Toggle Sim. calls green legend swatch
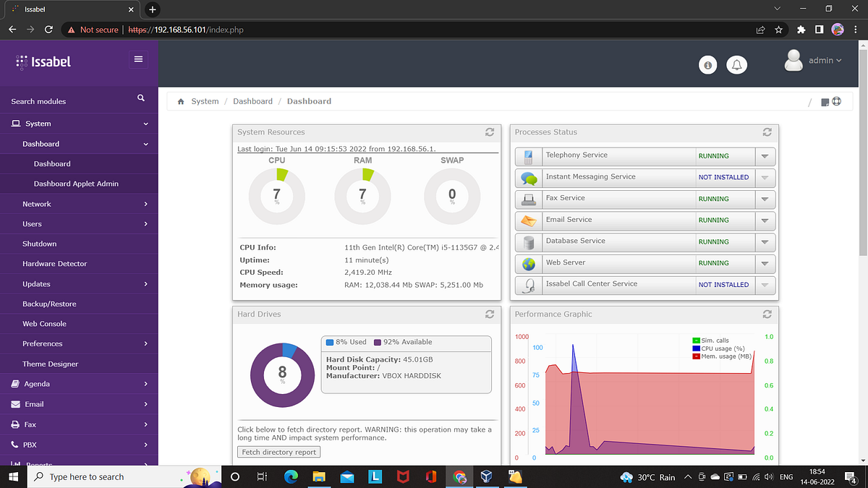The width and height of the screenshot is (868, 488). click(696, 341)
